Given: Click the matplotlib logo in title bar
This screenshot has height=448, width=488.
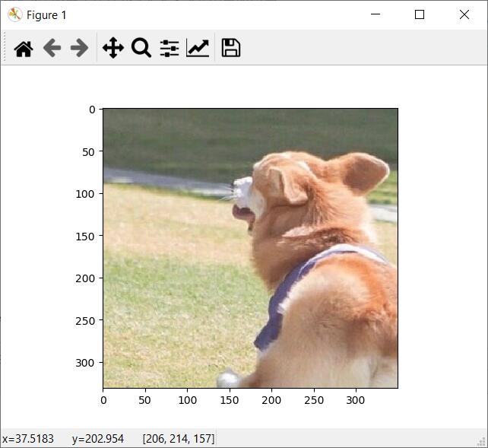Looking at the screenshot, I should tap(15, 14).
